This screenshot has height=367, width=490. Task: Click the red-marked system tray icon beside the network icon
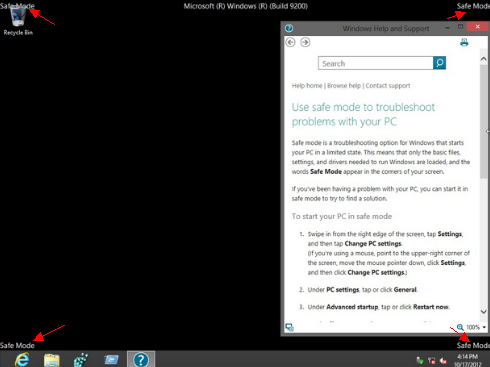click(431, 361)
